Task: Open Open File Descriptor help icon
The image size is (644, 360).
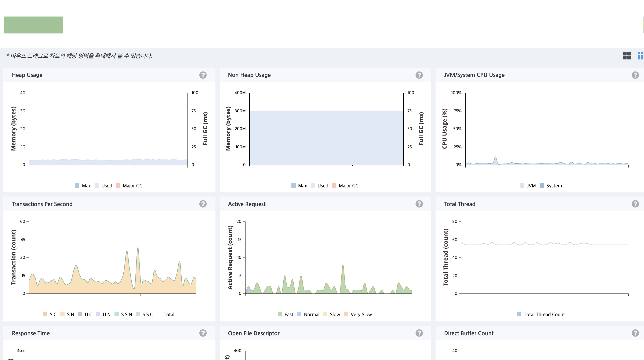Action: click(419, 333)
